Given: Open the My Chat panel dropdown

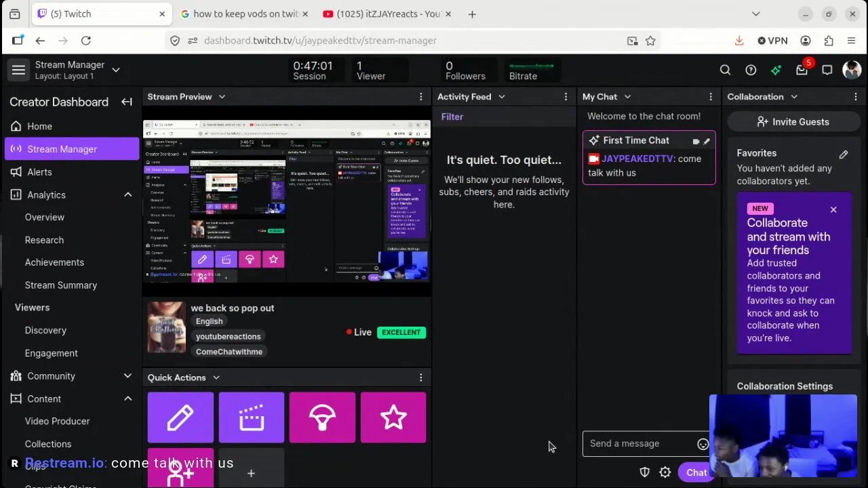Looking at the screenshot, I should pos(627,97).
